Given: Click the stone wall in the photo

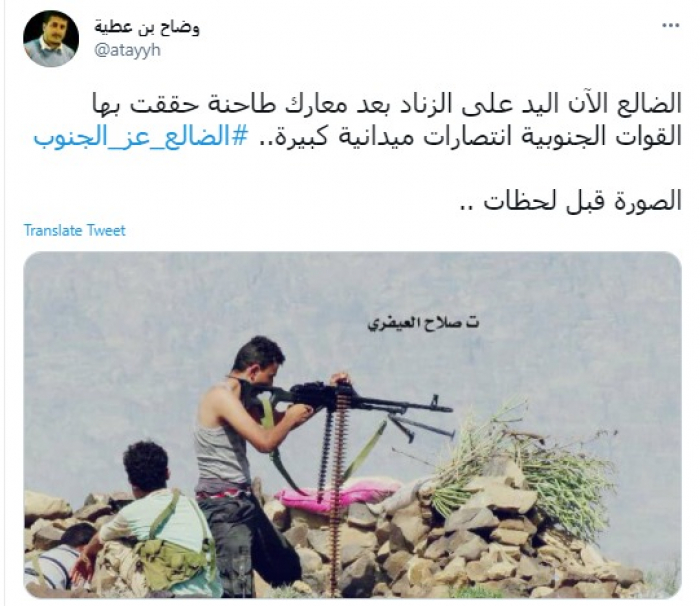Looking at the screenshot, I should (x=446, y=549).
